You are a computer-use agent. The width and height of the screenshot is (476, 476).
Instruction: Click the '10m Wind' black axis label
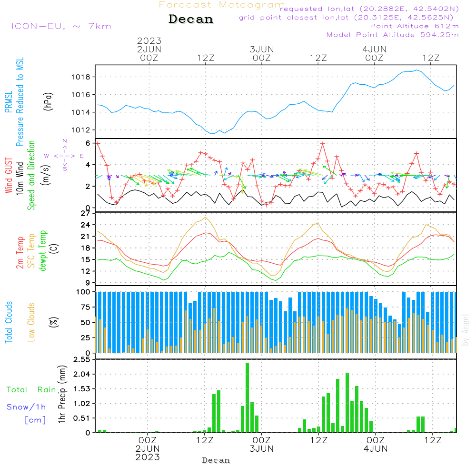[20, 178]
